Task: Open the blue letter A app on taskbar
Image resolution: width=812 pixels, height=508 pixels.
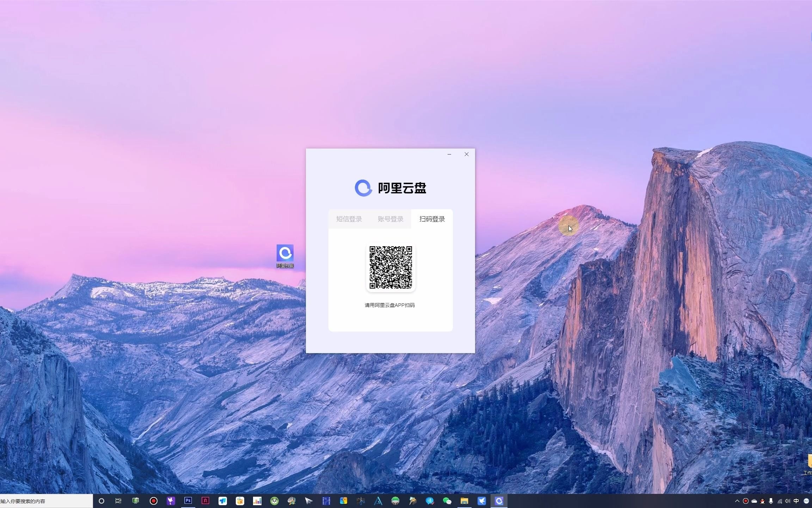Action: click(x=378, y=501)
